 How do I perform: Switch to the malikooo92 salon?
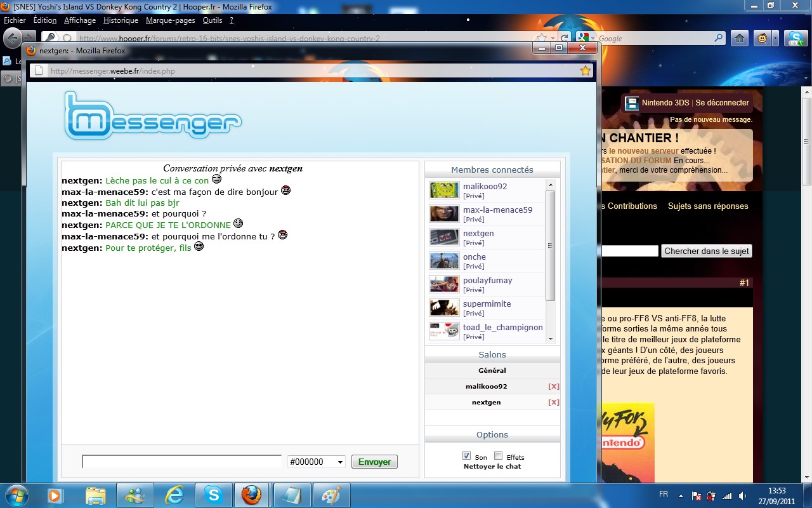click(486, 386)
